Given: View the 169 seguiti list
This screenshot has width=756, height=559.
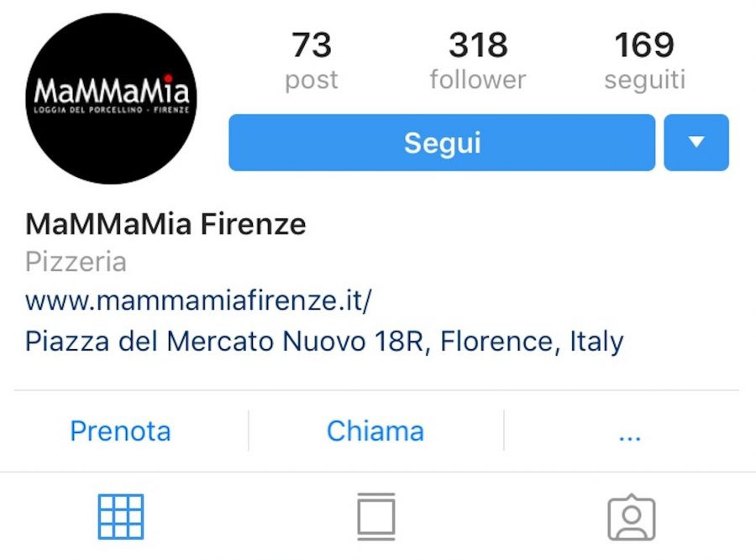Looking at the screenshot, I should pos(644,60).
